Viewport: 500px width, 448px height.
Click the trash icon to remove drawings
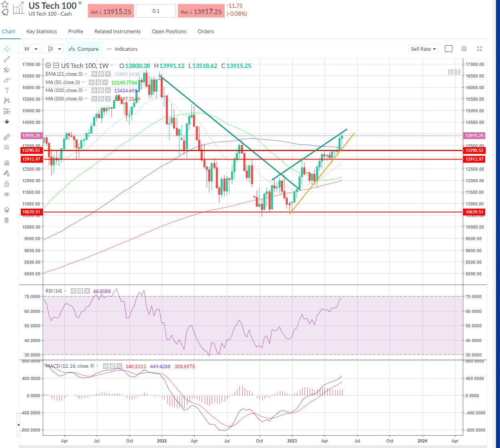click(x=7, y=220)
